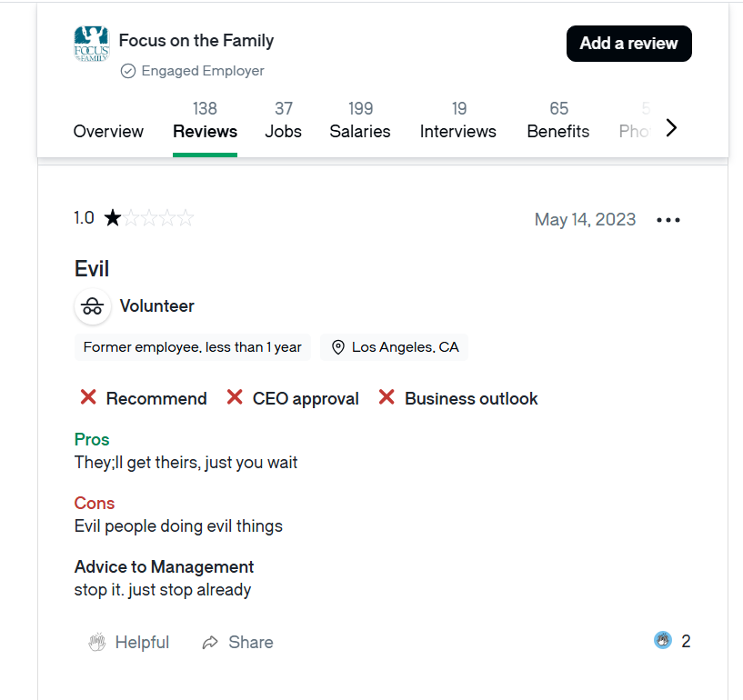The image size is (743, 700).
Task: Click the red X beside Business outlook
Action: pos(387,397)
